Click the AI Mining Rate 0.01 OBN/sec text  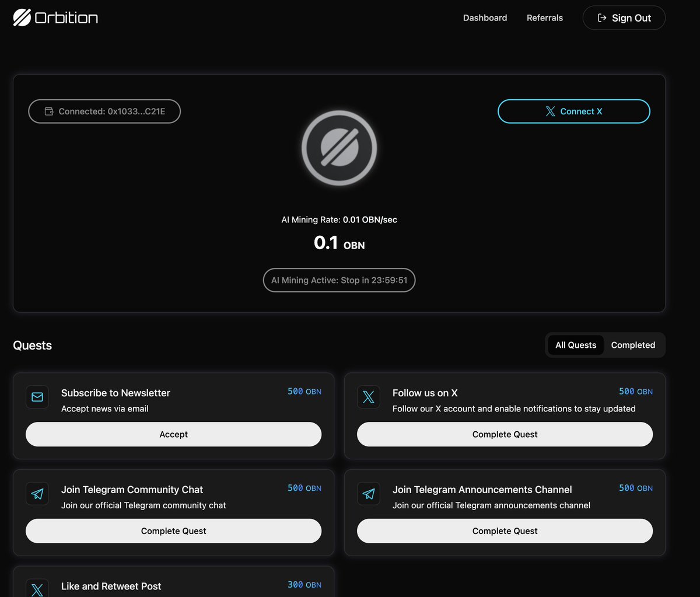pyautogui.click(x=339, y=220)
